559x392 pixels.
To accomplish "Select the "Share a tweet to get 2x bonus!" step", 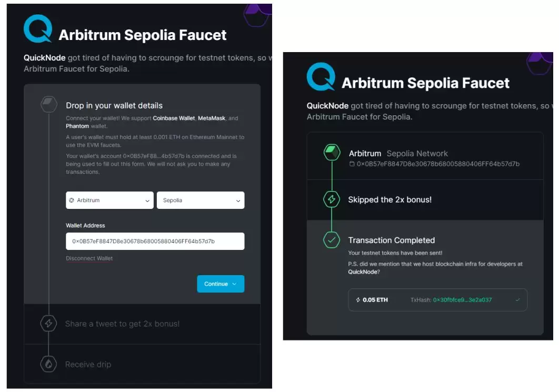I will 122,324.
